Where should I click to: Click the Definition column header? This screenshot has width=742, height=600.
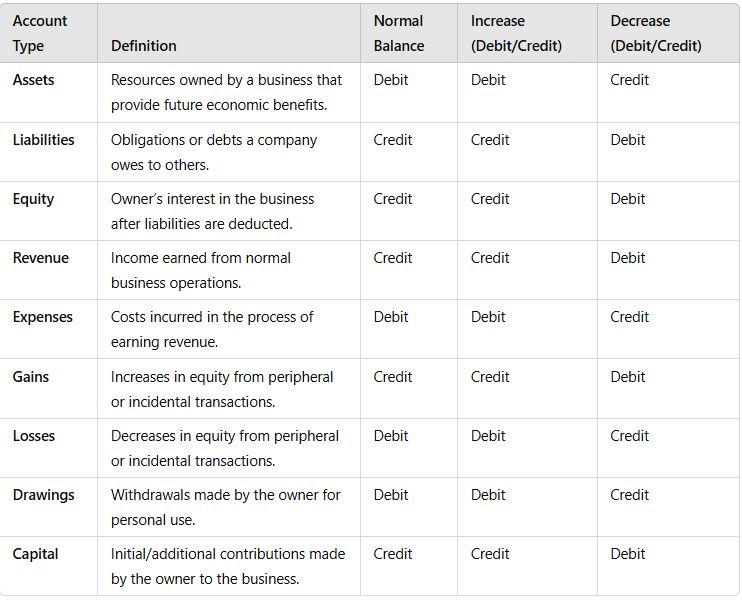click(x=144, y=46)
